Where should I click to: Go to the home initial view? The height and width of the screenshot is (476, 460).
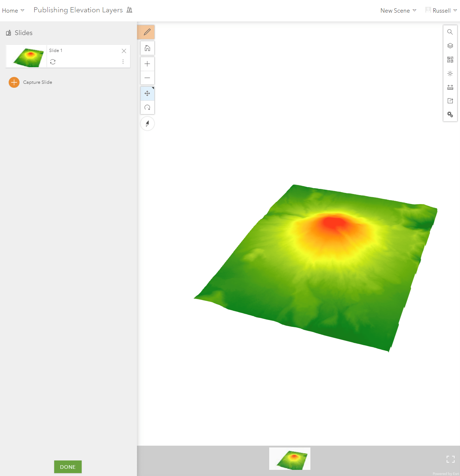tap(147, 48)
